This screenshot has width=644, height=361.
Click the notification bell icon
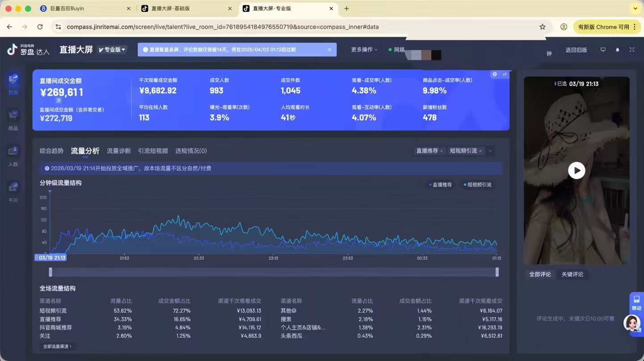(618, 50)
